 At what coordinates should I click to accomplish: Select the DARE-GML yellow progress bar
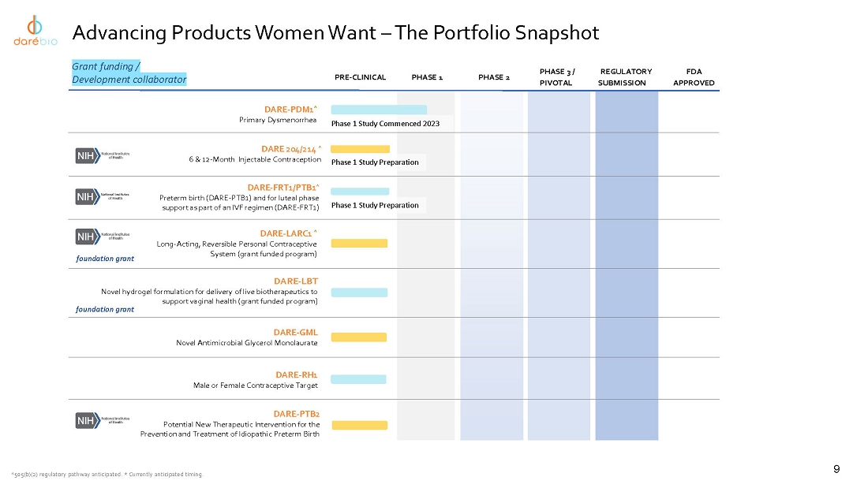(x=359, y=337)
